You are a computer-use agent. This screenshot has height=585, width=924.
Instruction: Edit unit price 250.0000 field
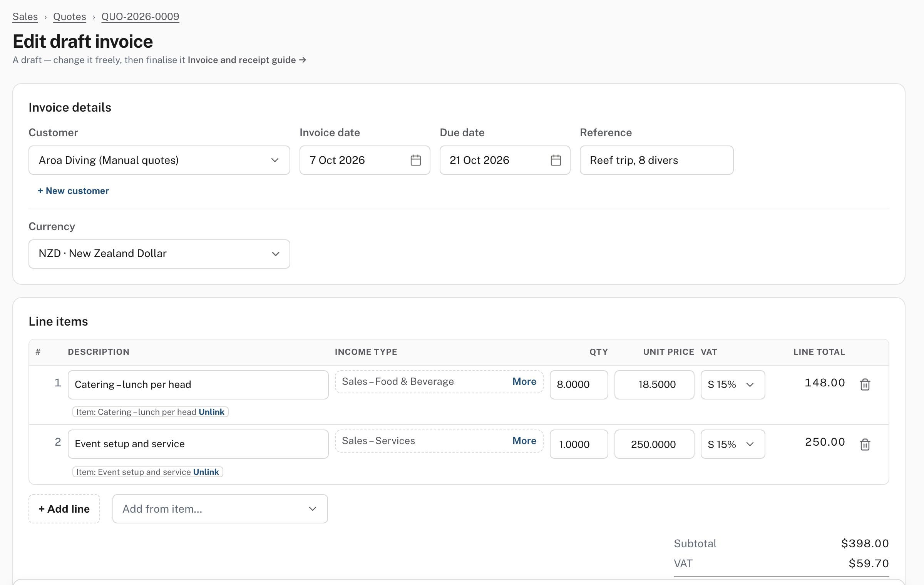[x=654, y=444]
